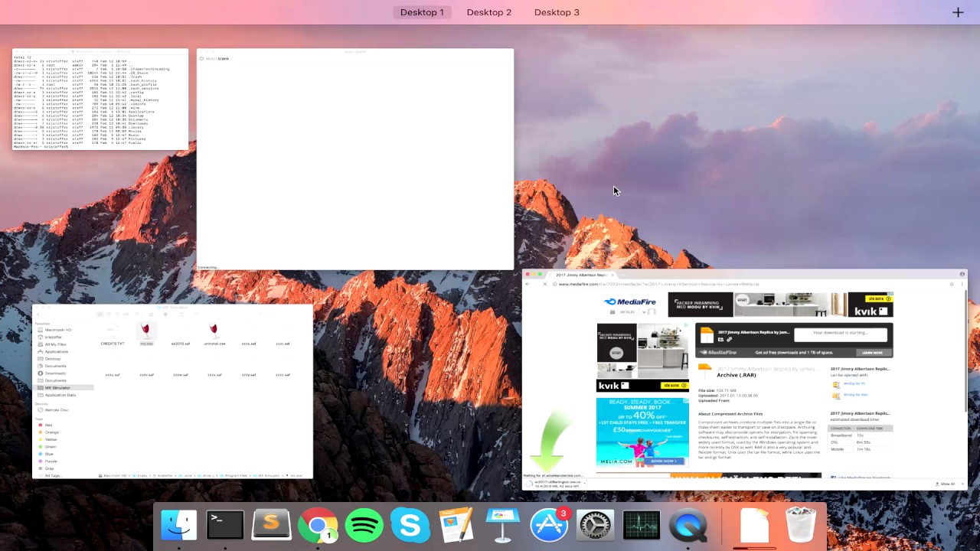Image resolution: width=980 pixels, height=551 pixels.
Task: Bookmark the MediaFire page with the star
Action: tap(952, 284)
